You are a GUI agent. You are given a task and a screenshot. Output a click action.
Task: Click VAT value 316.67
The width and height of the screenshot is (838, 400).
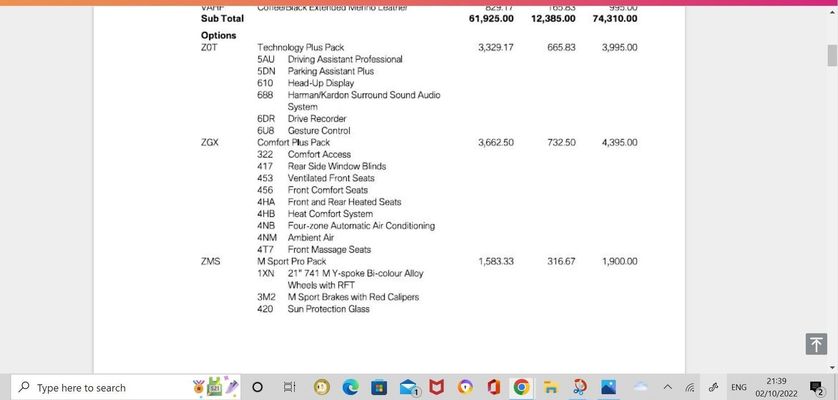click(x=562, y=261)
